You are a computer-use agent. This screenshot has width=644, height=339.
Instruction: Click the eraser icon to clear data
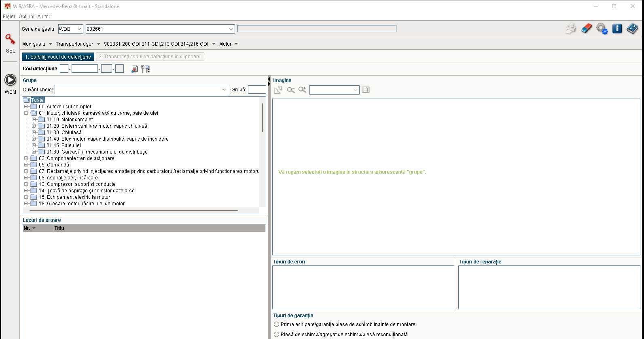[586, 29]
